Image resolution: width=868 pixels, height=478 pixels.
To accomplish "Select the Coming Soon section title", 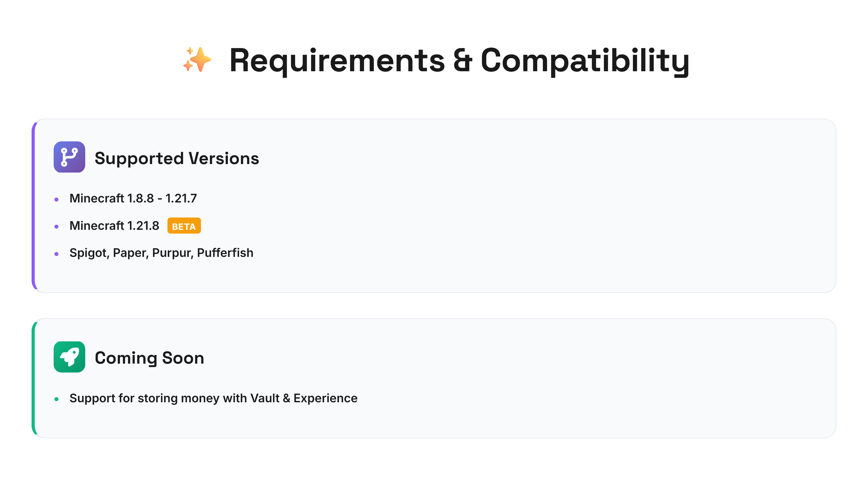I will point(150,358).
